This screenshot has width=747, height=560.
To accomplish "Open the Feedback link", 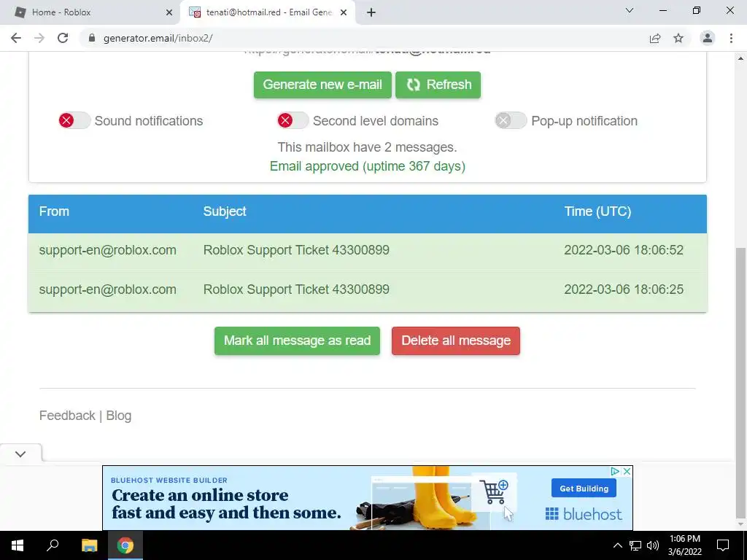I will coord(67,416).
